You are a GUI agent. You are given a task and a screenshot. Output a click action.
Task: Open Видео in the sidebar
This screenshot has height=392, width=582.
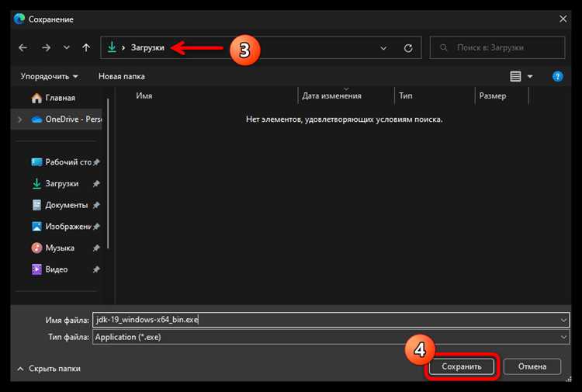tap(50, 269)
